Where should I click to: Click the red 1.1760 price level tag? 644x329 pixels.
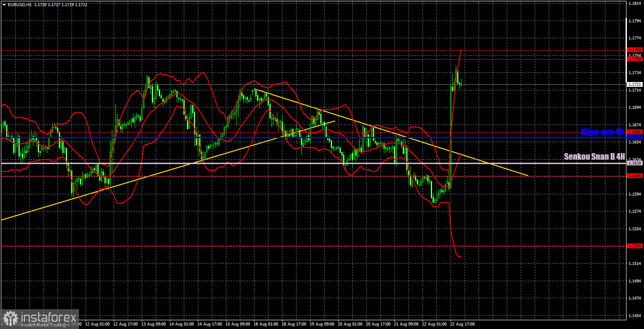(x=635, y=50)
